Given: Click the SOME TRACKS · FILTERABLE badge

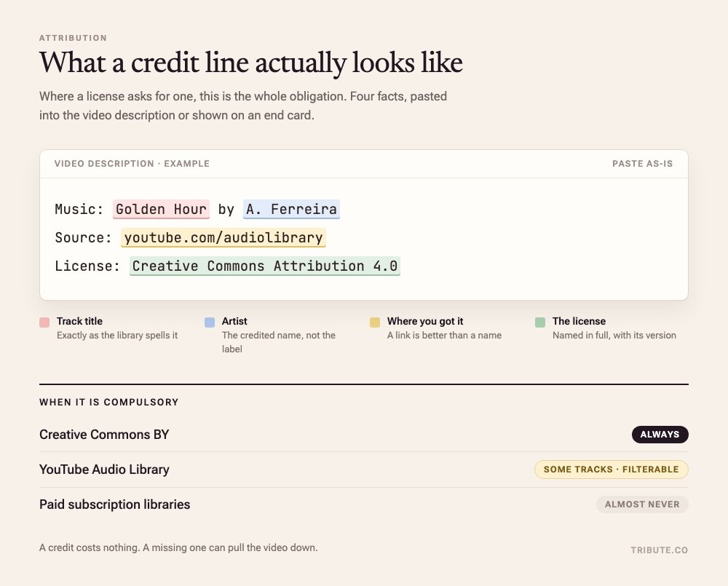Looking at the screenshot, I should click(611, 470).
